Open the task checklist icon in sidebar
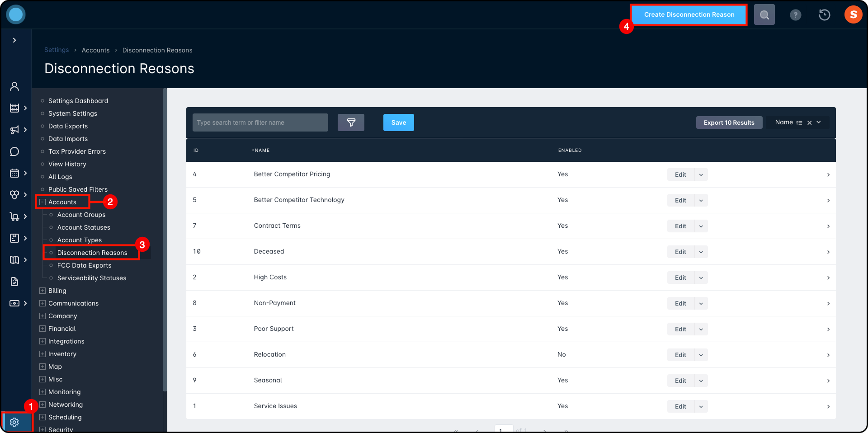 (x=14, y=238)
